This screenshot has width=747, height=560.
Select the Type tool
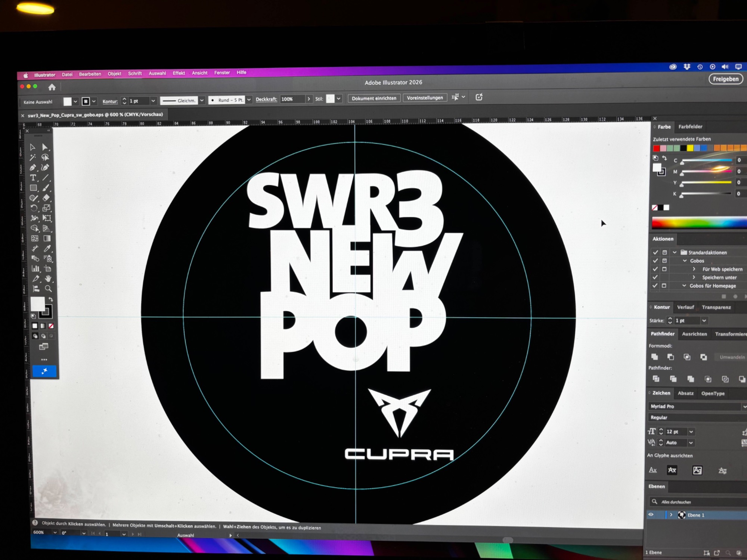point(33,178)
